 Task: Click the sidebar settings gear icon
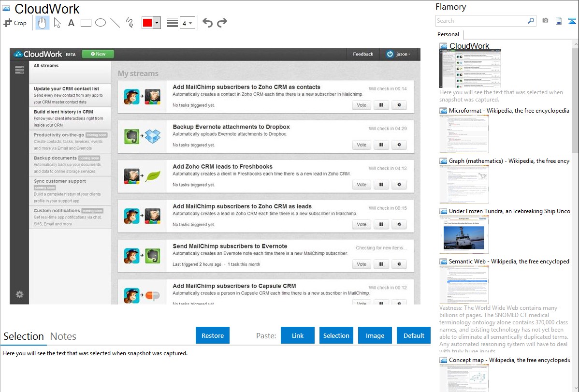coord(19,294)
